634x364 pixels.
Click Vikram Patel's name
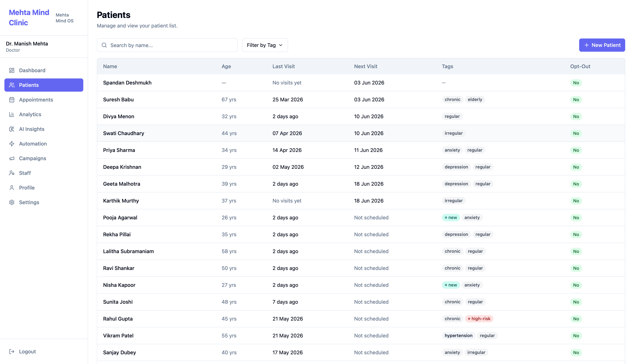118,336
